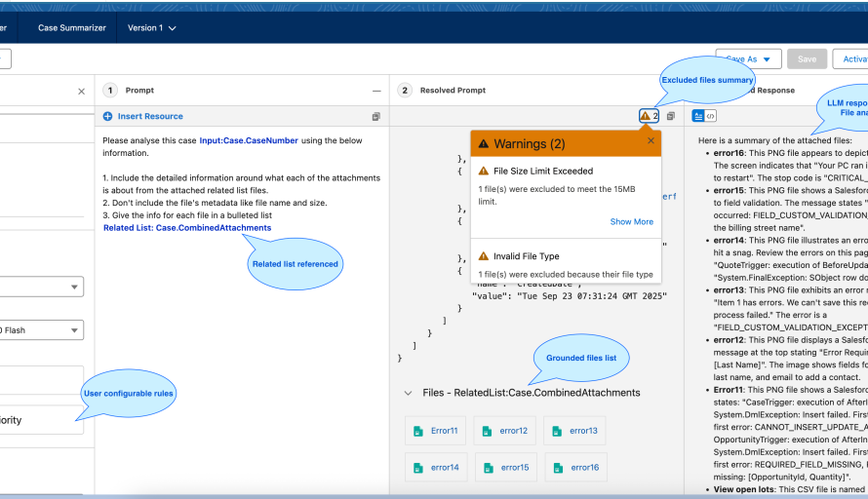Switch response to formatted text view

pos(697,116)
